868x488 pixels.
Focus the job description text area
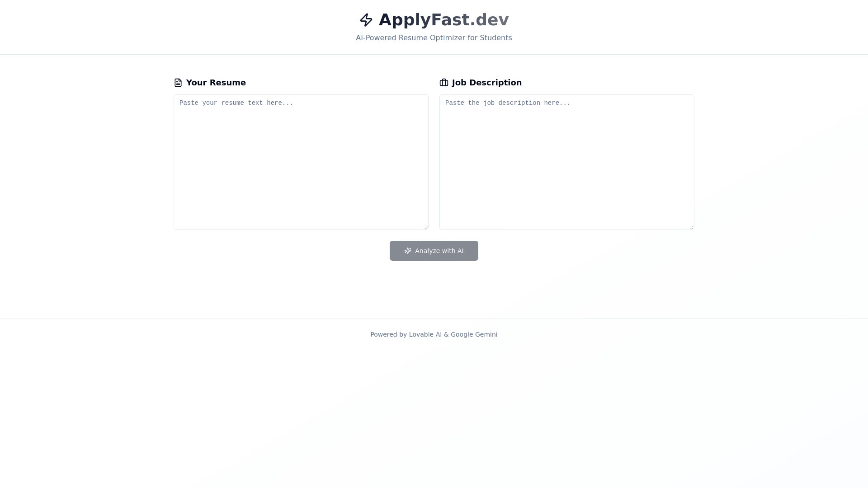click(x=567, y=162)
